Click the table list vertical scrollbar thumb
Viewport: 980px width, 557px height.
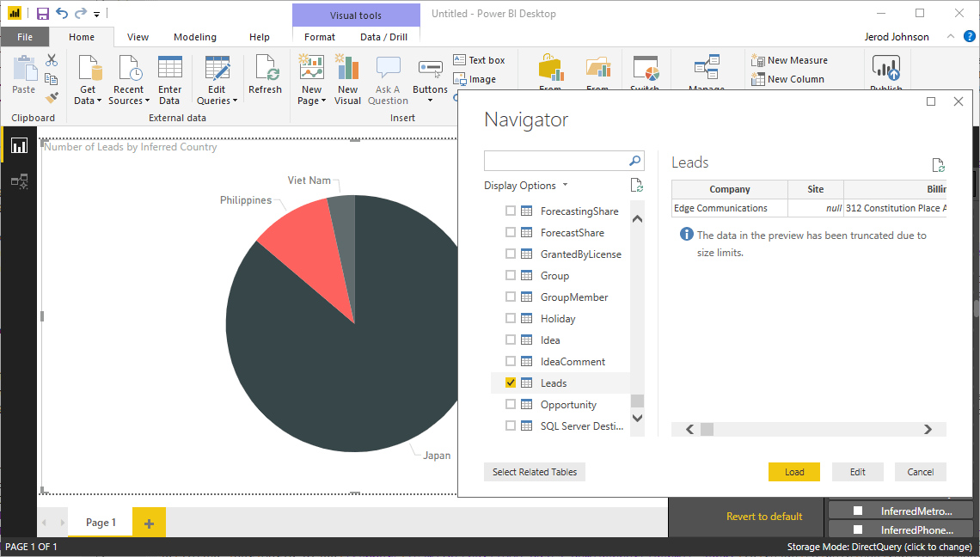(637, 401)
